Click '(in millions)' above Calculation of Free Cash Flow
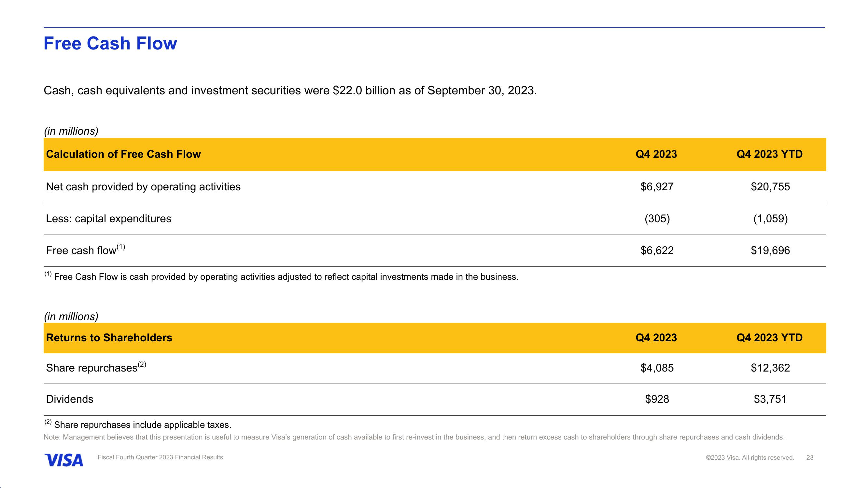This screenshot has width=868, height=488. 71,131
